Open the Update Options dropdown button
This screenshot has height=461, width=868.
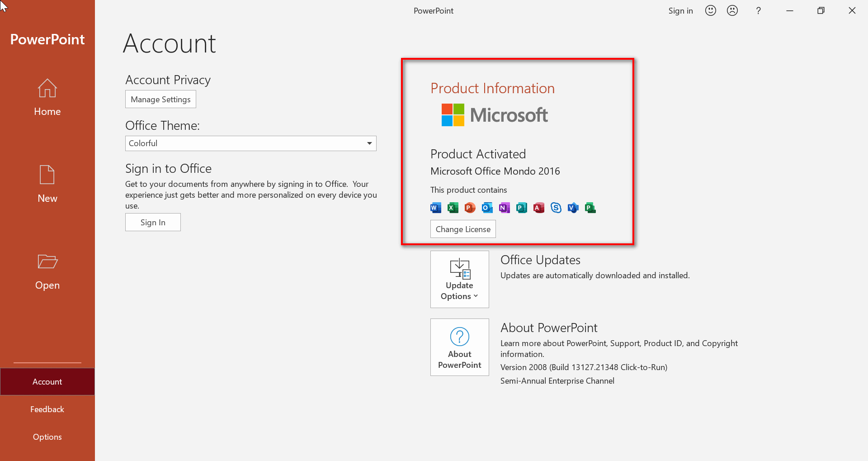(460, 279)
